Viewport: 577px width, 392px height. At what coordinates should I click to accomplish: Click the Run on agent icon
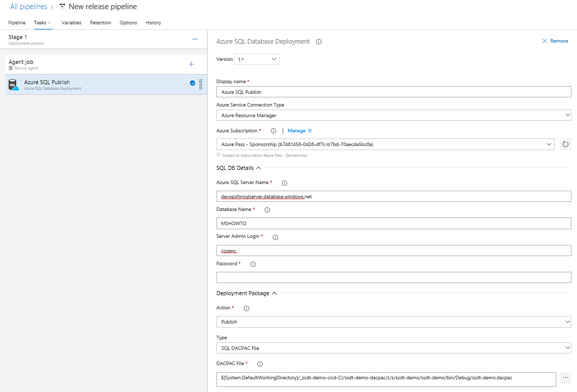click(x=11, y=68)
